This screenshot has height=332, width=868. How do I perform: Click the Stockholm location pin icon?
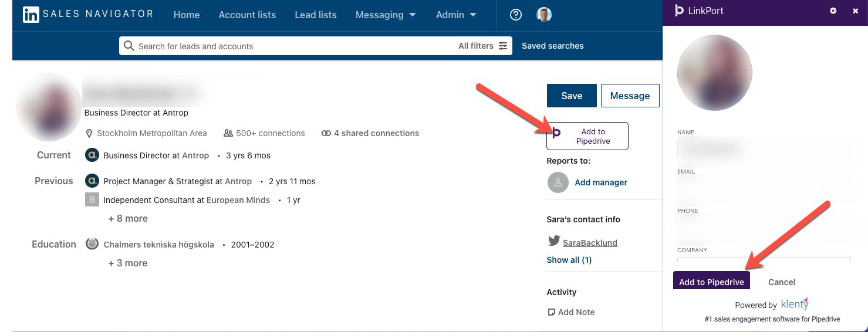click(89, 133)
